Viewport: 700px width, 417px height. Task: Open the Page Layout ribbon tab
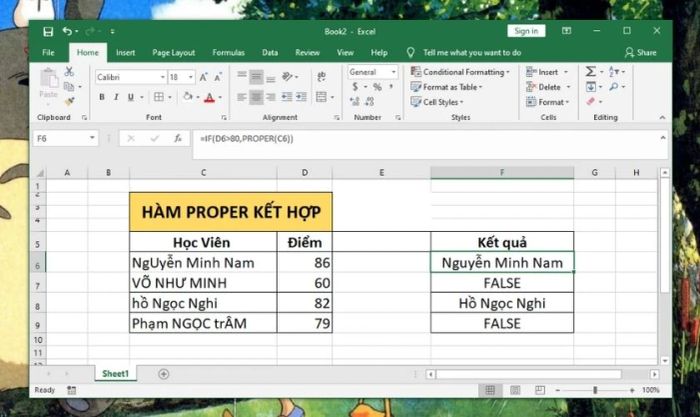pos(174,53)
